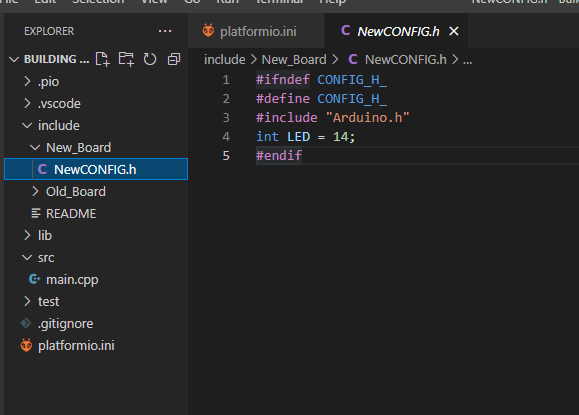
Task: Switch to the platformio.ini tab
Action: tap(256, 31)
